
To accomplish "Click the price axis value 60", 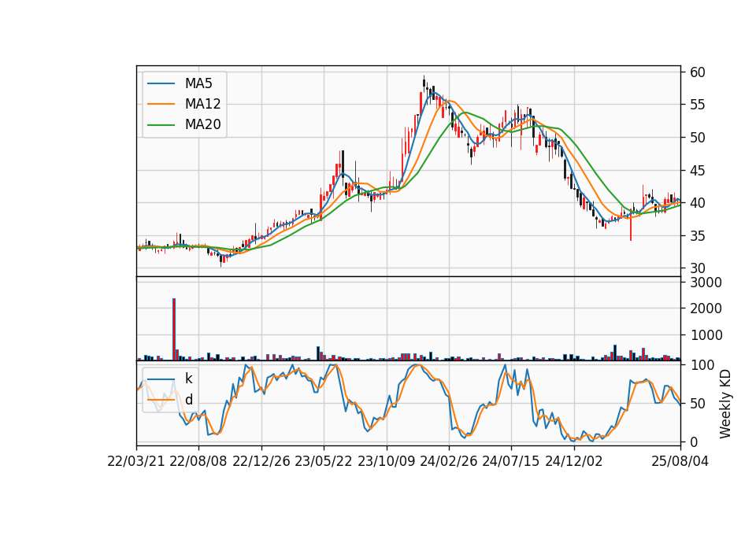I will coord(698,72).
